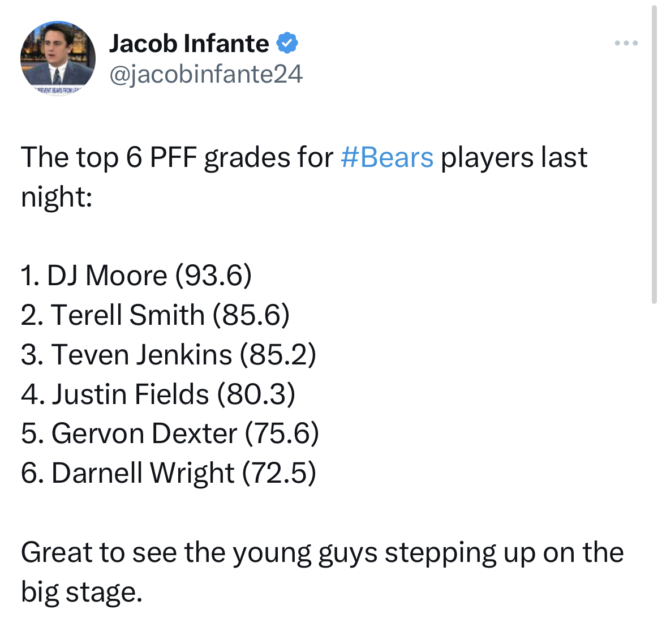The height and width of the screenshot is (644, 662).
Task: Select the "players last" text
Action: pyautogui.click(x=514, y=157)
